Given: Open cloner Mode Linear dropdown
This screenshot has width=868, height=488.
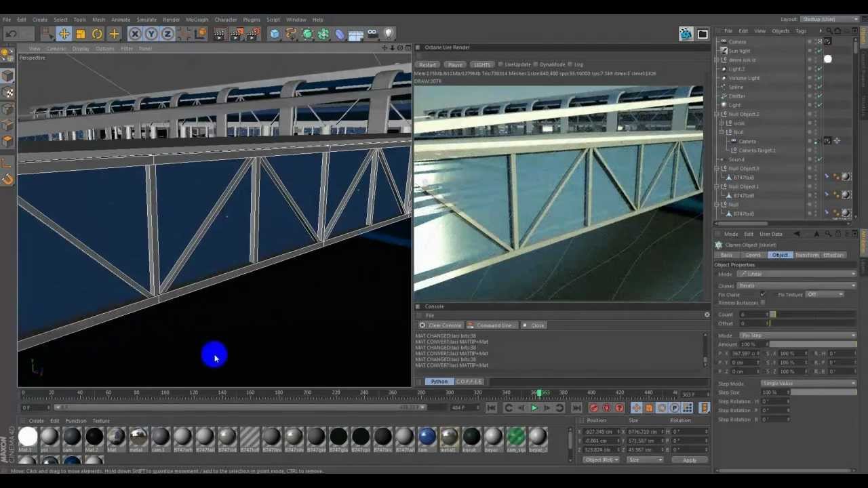Looking at the screenshot, I should point(797,274).
